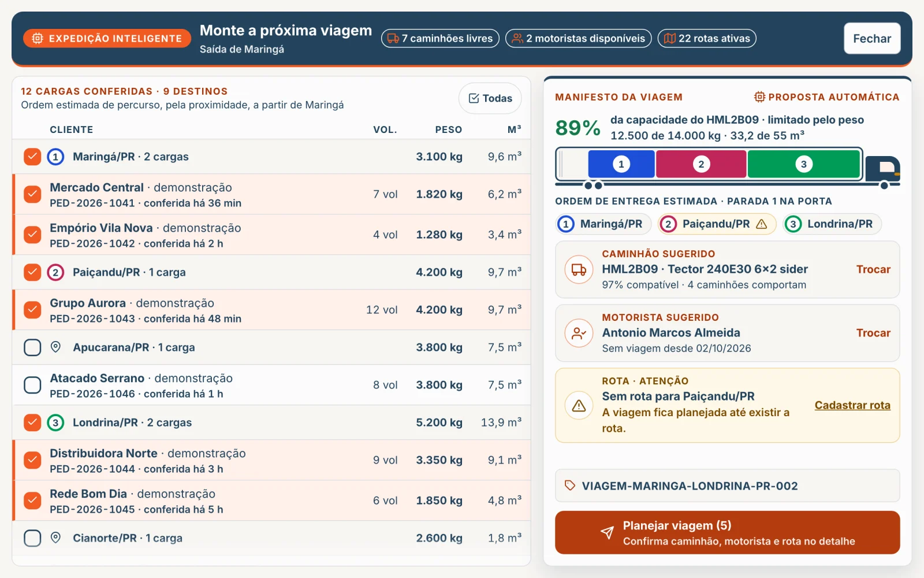Click the PESO column header
The height and width of the screenshot is (578, 924).
point(449,129)
